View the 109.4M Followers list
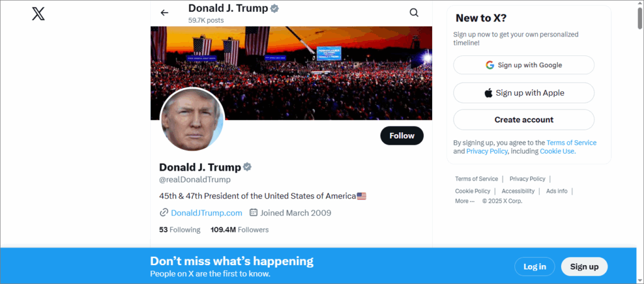This screenshot has height=284, width=644. (240, 230)
